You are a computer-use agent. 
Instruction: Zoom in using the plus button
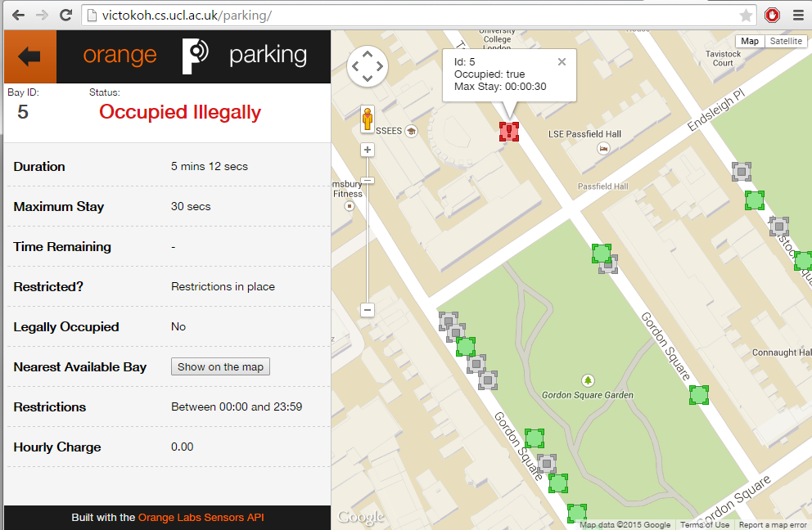(x=368, y=150)
